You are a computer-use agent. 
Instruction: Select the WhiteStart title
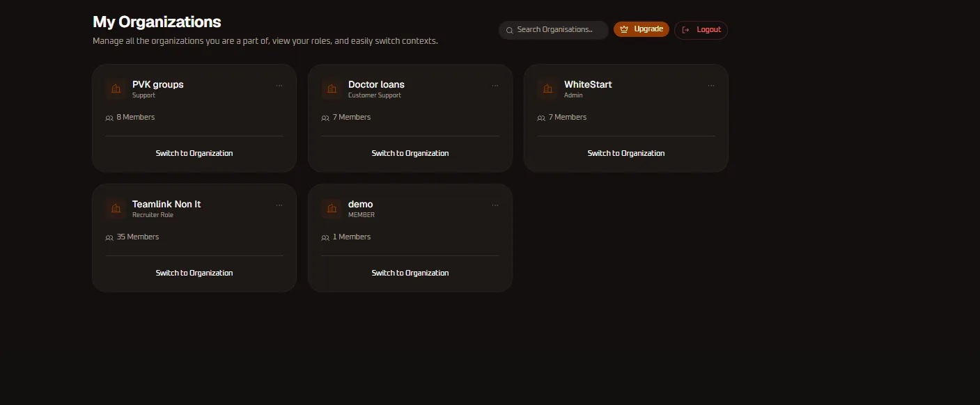click(588, 85)
